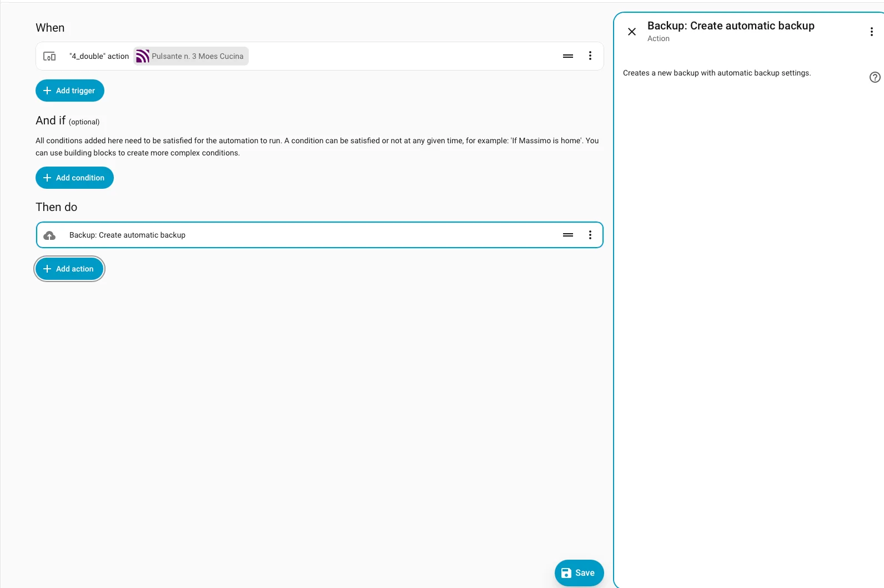The height and width of the screenshot is (588, 884).
Task: Click the plus icon on Add condition
Action: (x=47, y=178)
